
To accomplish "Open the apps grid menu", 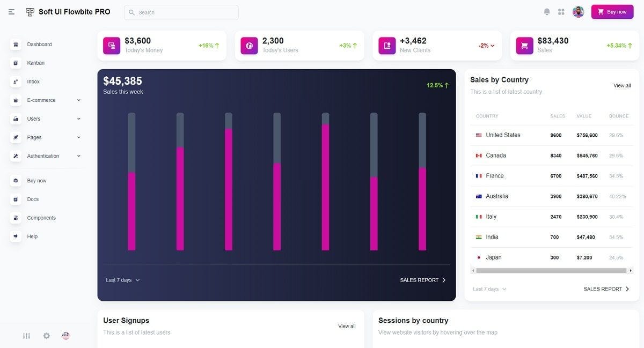I will [x=561, y=12].
